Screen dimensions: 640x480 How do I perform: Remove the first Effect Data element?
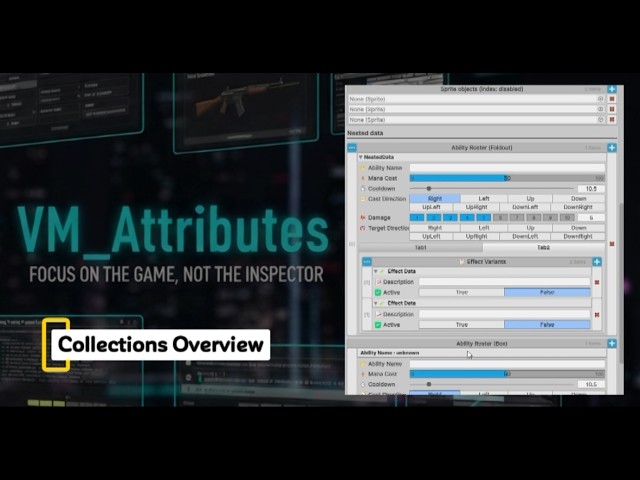597,282
